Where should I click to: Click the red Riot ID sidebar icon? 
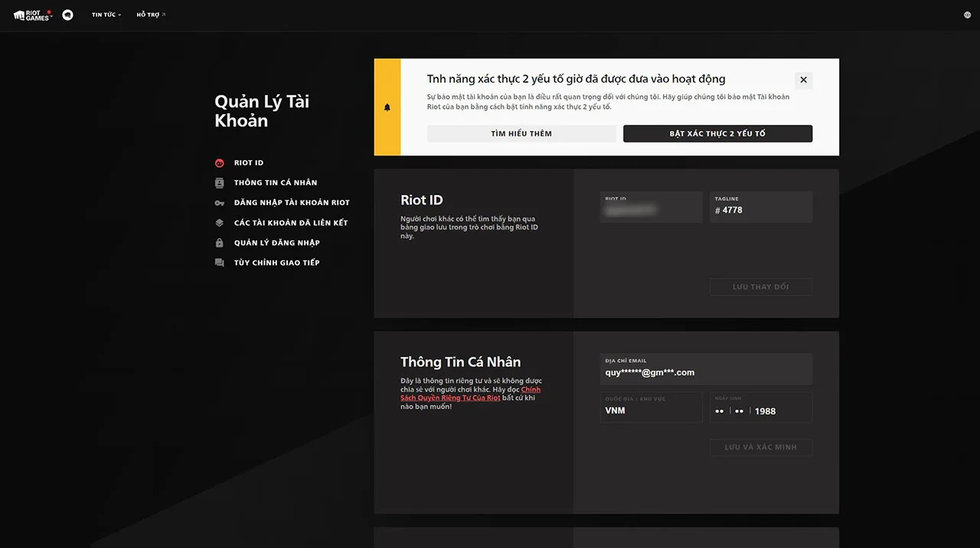(x=220, y=163)
